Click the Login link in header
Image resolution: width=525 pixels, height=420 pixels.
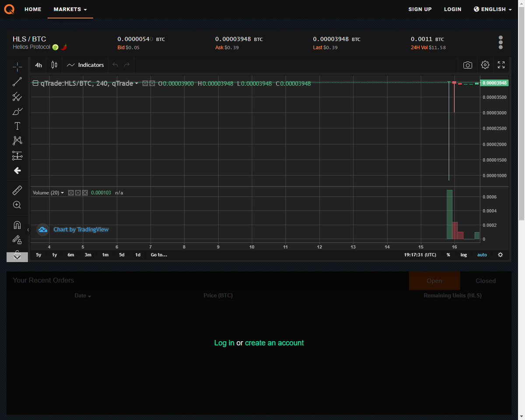tap(453, 9)
